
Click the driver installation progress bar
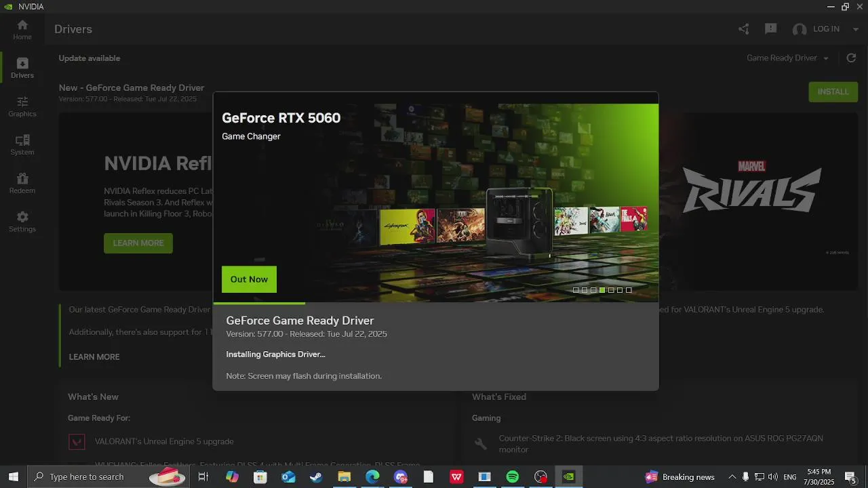tap(435, 303)
